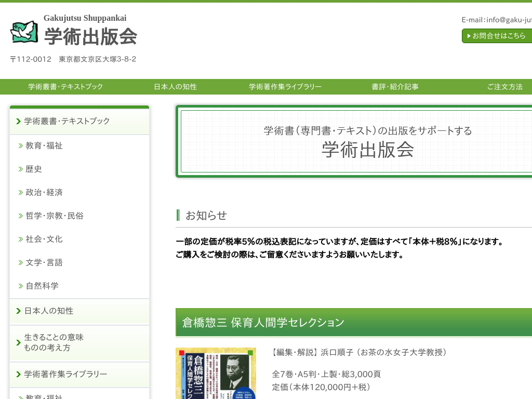
Task: Click the green chevron beside 学術叢書・テキストブック
Action: click(19, 121)
